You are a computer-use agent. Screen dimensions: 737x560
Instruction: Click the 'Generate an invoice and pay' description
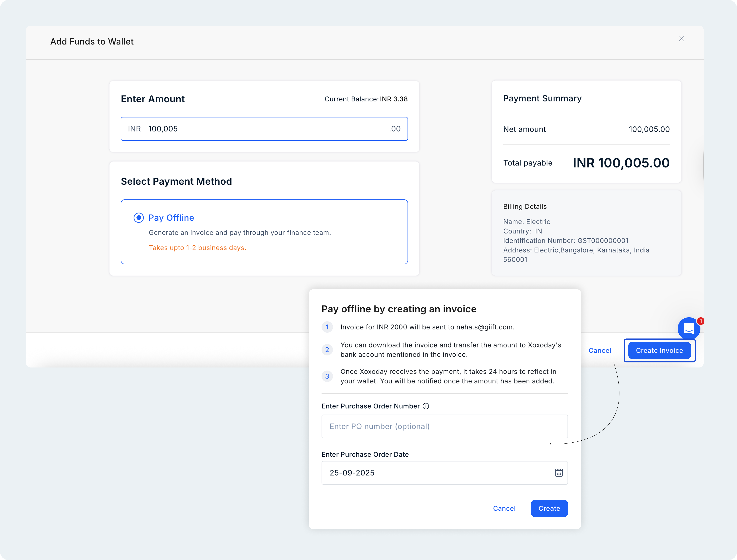pyautogui.click(x=240, y=233)
